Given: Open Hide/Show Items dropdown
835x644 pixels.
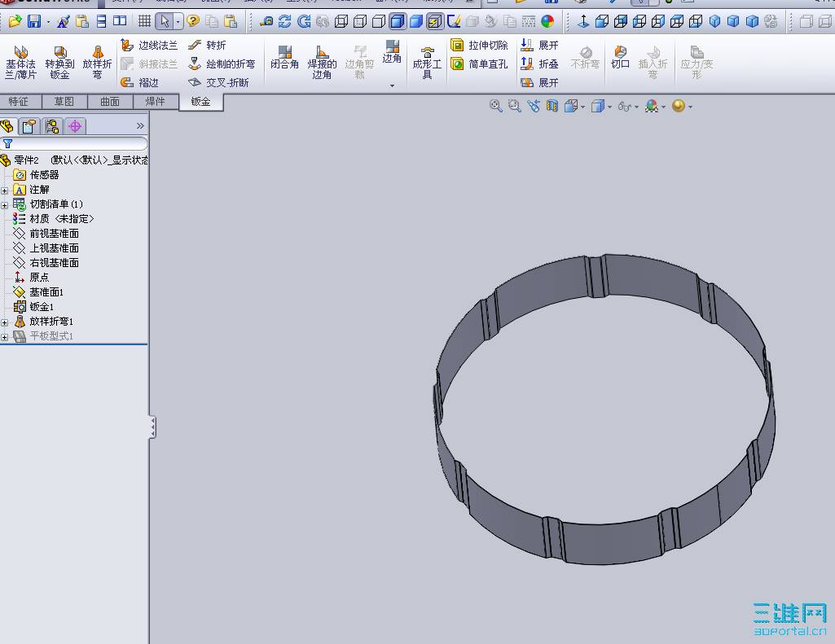Looking at the screenshot, I should click(636, 107).
